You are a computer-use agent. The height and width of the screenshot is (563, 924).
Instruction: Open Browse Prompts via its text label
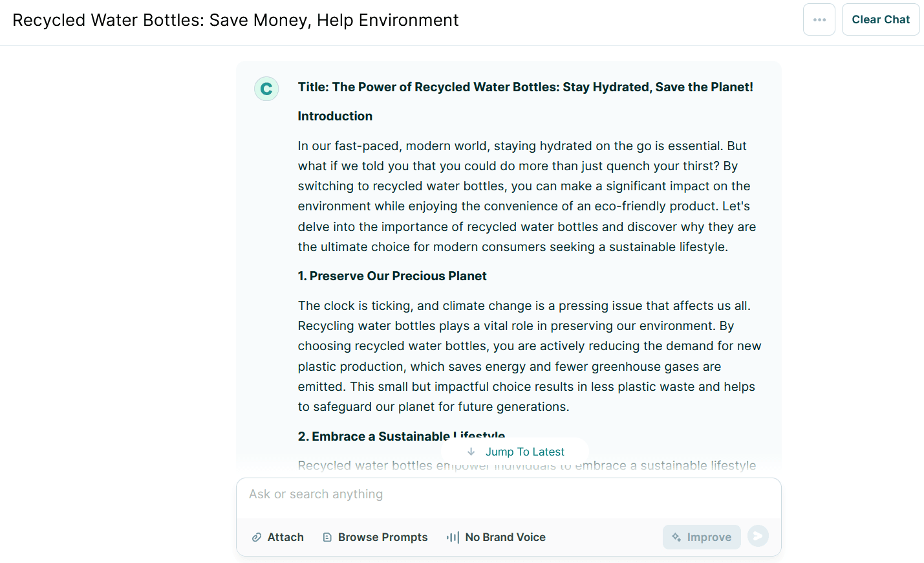383,537
